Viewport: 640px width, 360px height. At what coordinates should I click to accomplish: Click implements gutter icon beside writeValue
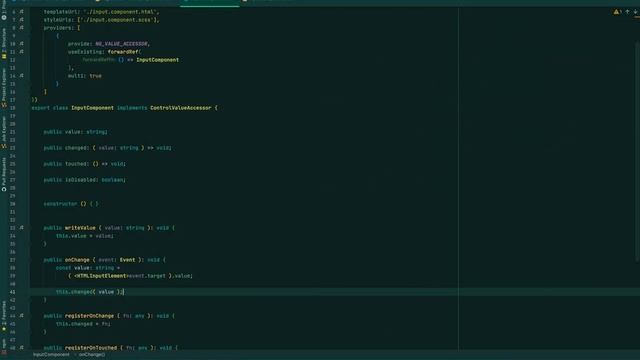point(22,228)
